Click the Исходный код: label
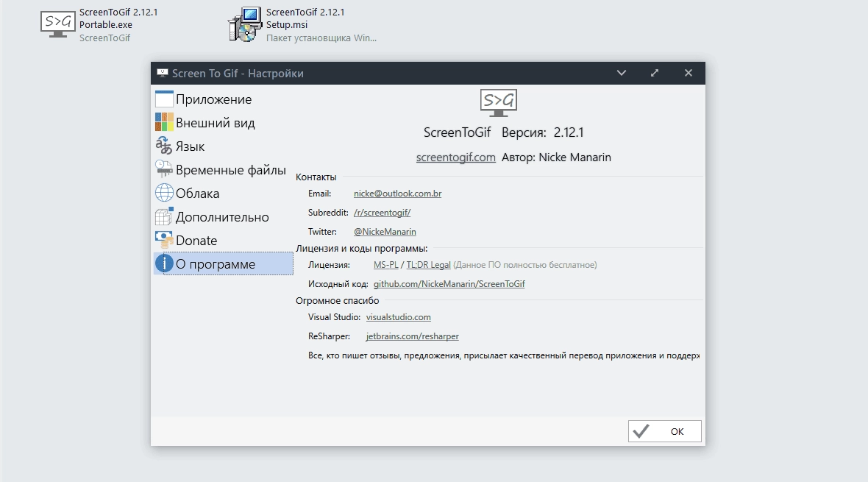This screenshot has height=482, width=868. coord(338,284)
